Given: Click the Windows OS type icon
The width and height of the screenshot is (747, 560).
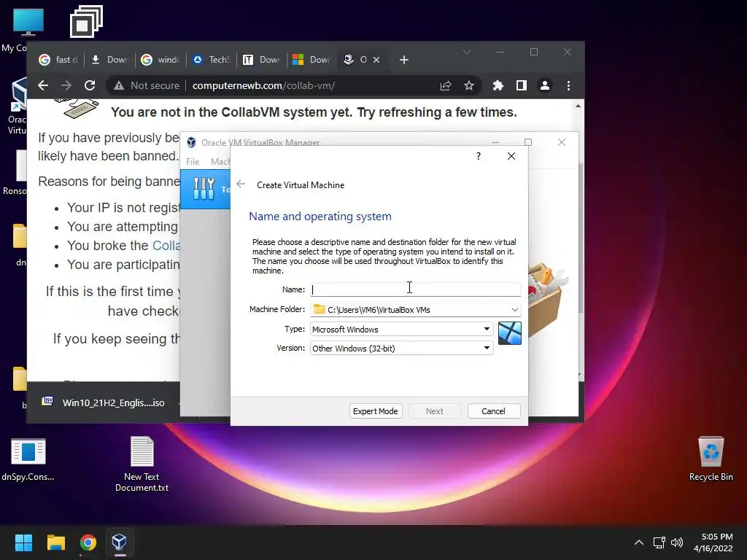Looking at the screenshot, I should coord(510,332).
